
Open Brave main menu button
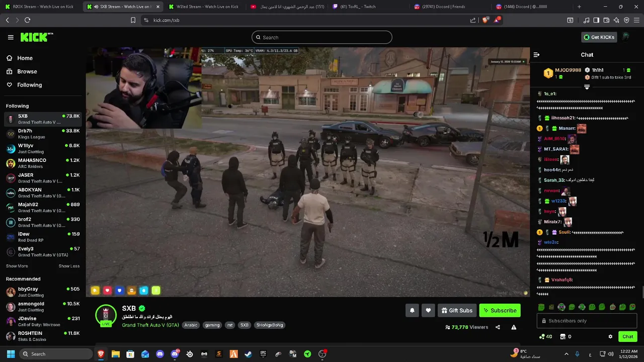coord(636,20)
